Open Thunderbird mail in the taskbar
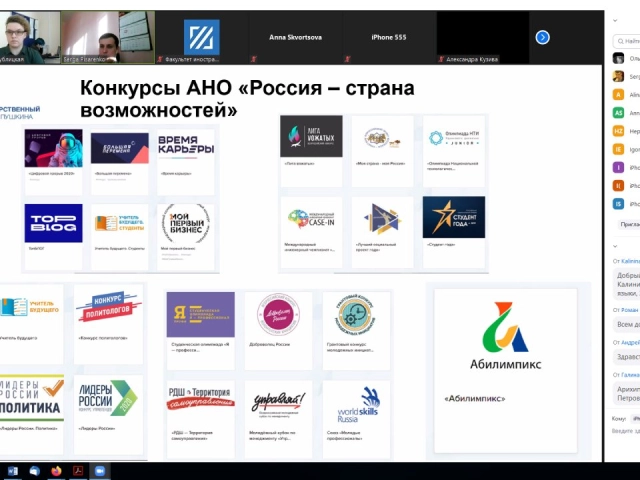Viewport: 640px width, 480px height. point(35,471)
